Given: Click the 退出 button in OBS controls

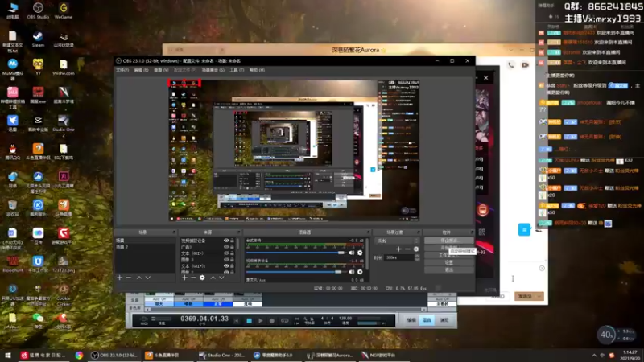Looking at the screenshot, I should click(448, 269).
